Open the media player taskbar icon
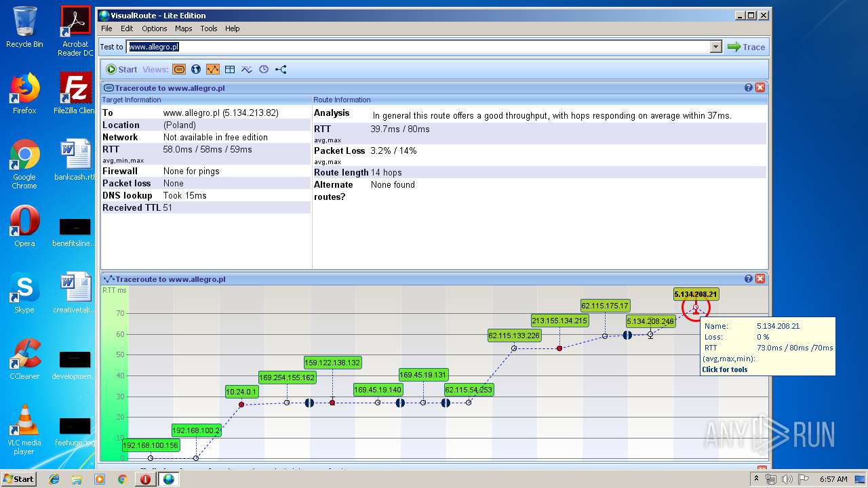The width and height of the screenshot is (868, 488). (100, 479)
